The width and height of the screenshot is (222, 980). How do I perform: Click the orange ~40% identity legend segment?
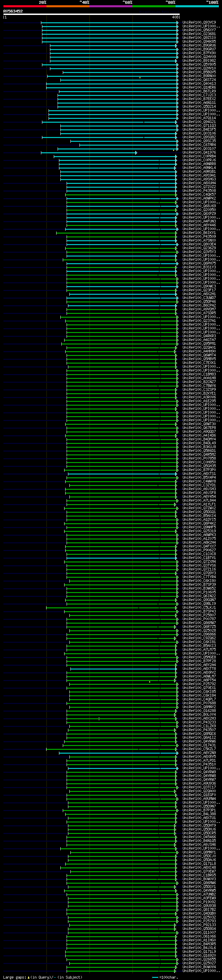68,6
